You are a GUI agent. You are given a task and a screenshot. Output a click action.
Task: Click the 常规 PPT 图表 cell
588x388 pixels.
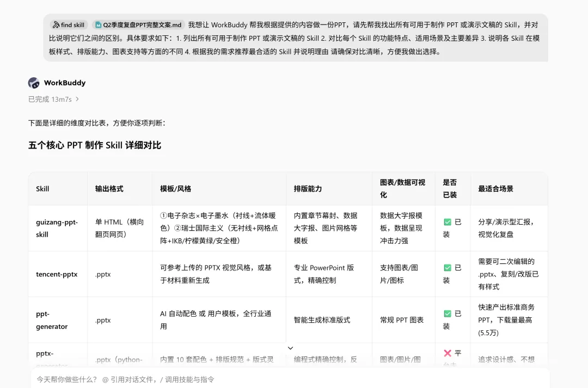tap(403, 320)
